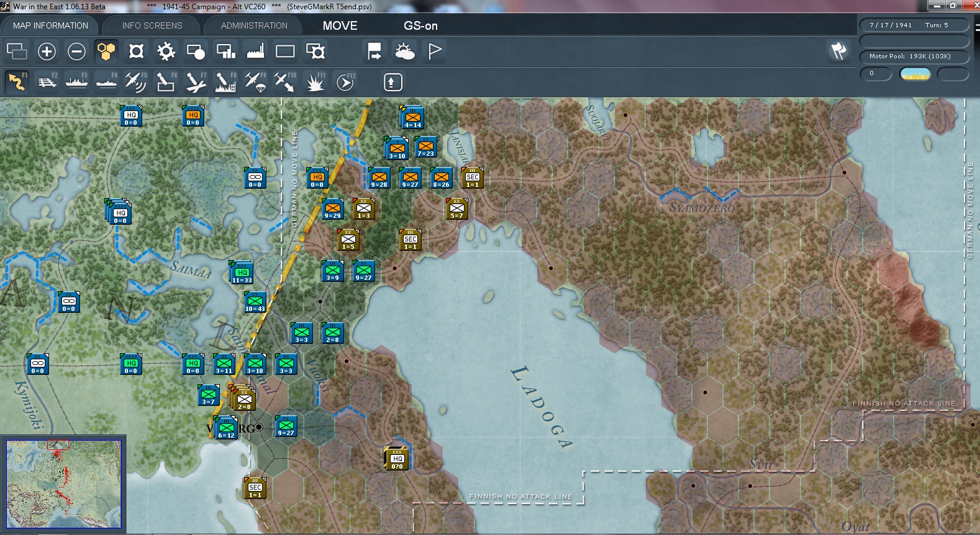
Task: Select the Soviet counter marked 1=5
Action: [348, 240]
